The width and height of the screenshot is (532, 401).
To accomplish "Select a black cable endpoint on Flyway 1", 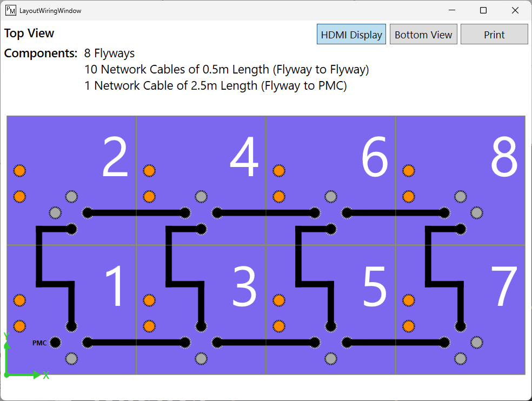I will click(x=71, y=326).
